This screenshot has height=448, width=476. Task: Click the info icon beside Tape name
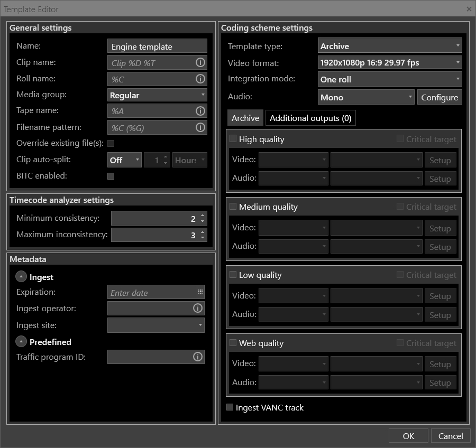(200, 111)
